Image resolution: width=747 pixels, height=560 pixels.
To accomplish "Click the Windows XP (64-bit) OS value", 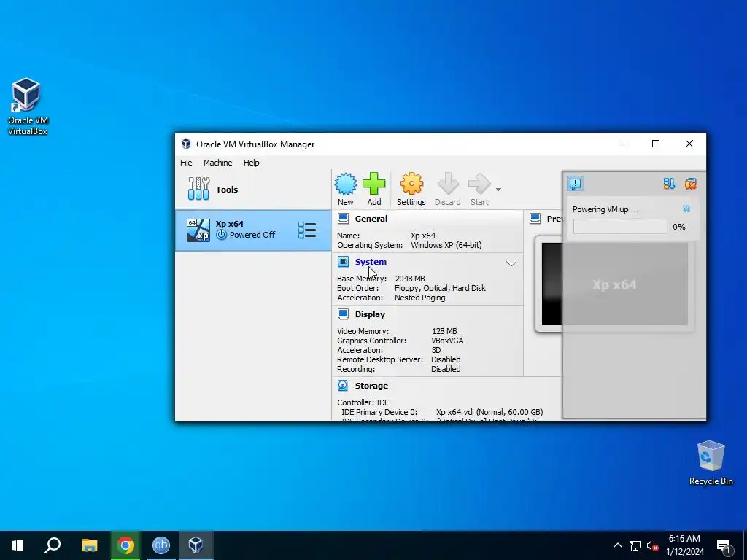I will tap(446, 245).
